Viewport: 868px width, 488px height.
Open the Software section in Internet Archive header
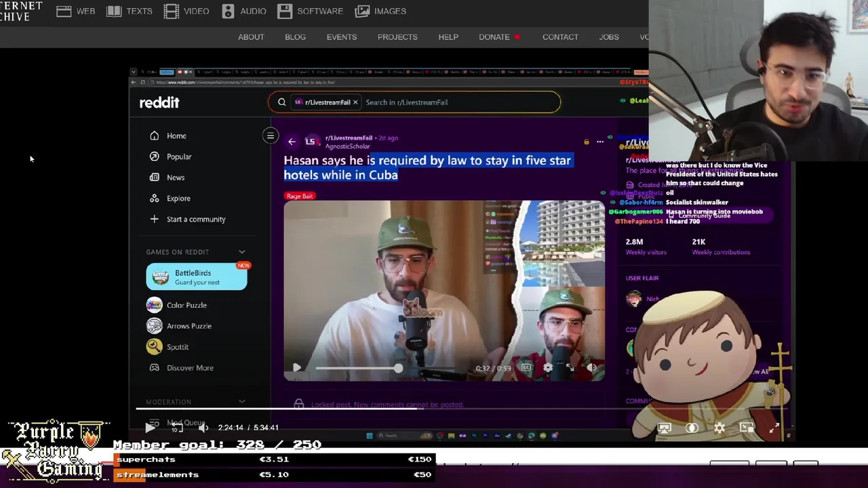(x=311, y=11)
